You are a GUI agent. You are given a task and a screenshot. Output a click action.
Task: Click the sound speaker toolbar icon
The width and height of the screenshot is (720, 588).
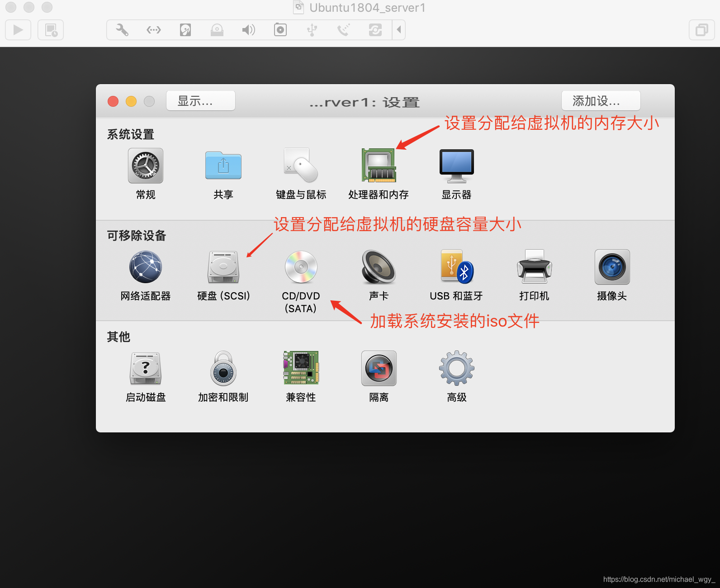pos(249,30)
